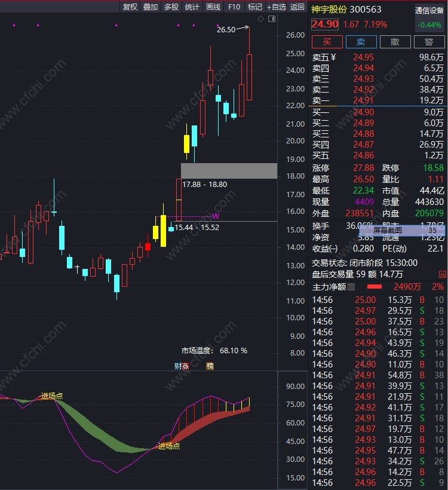Click the 买一 price 24.90
The width and height of the screenshot is (448, 490).
pos(363,112)
